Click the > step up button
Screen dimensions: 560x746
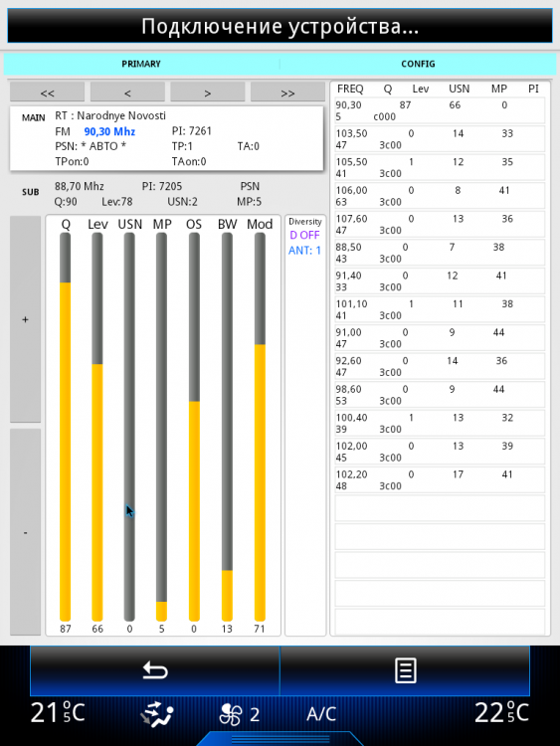click(208, 93)
